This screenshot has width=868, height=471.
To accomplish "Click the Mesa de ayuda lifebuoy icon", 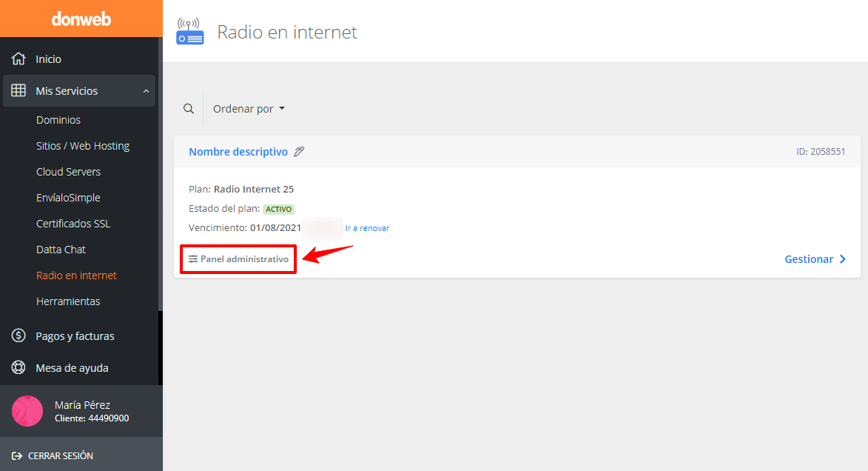I will [18, 367].
